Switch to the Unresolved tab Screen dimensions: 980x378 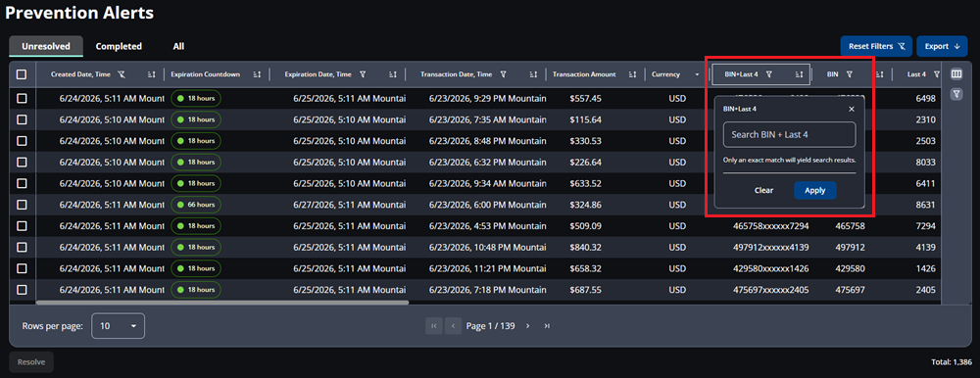tap(46, 46)
